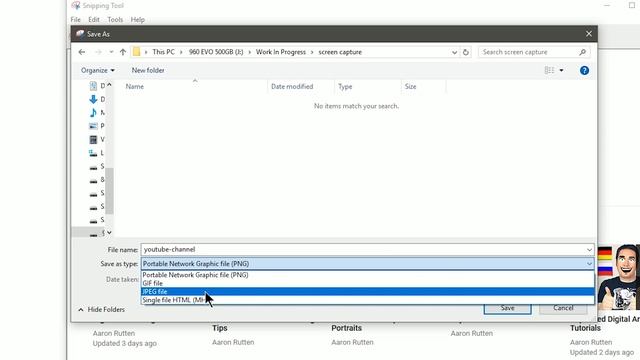Click the cartoon face thumbnail behind dialog

click(618, 278)
